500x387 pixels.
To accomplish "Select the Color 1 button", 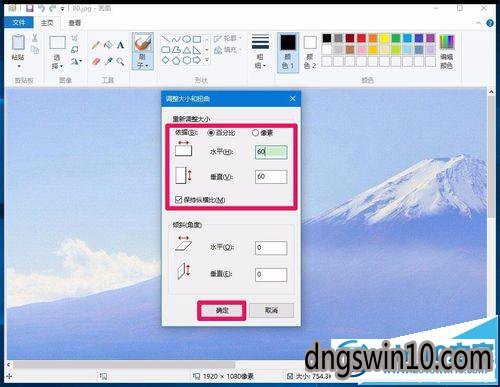I will tap(288, 52).
